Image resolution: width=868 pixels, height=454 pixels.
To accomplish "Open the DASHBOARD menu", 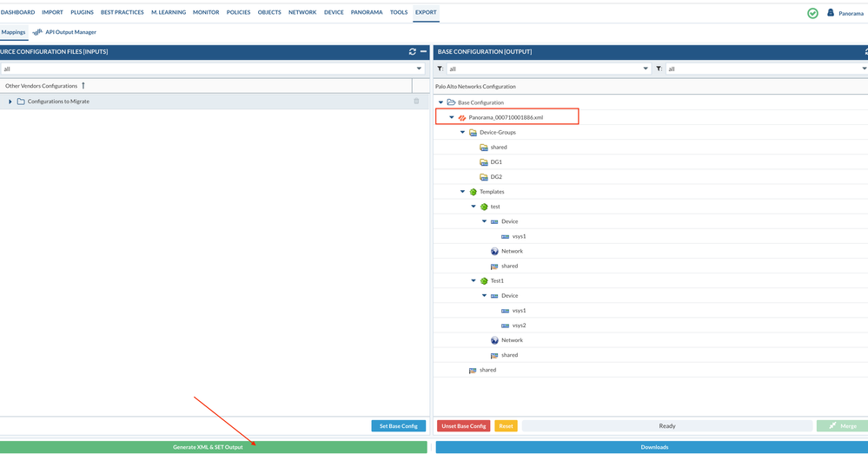I will tap(17, 12).
